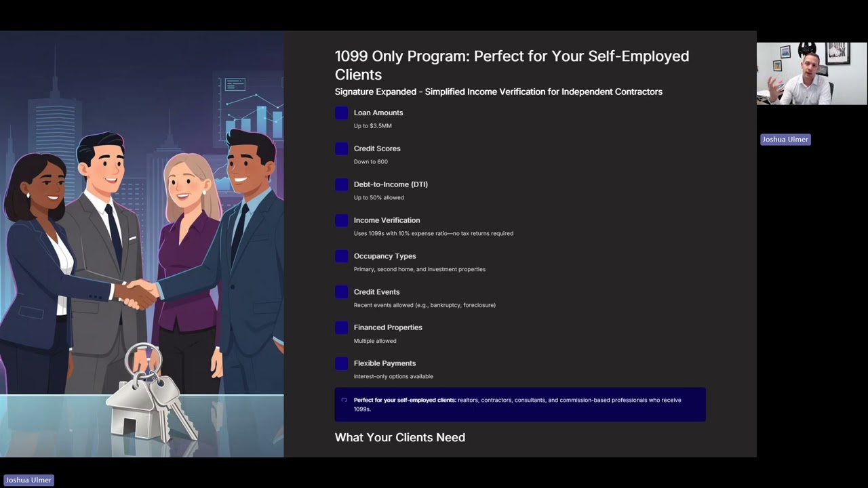Image resolution: width=868 pixels, height=488 pixels.
Task: Click the text 'Up to 50% allowed'
Action: point(378,198)
